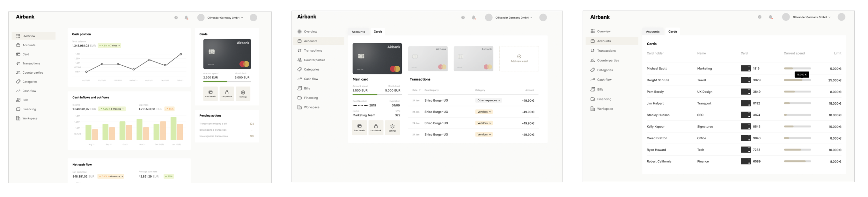The height and width of the screenshot is (197, 868).
Task: Click the help icon in the dashboard screen
Action: pyautogui.click(x=176, y=18)
